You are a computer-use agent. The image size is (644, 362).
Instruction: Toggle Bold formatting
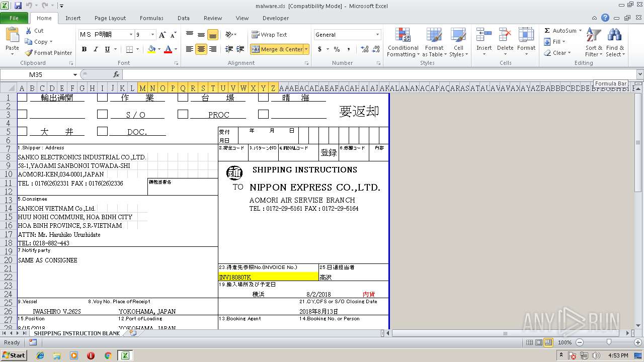[84, 49]
